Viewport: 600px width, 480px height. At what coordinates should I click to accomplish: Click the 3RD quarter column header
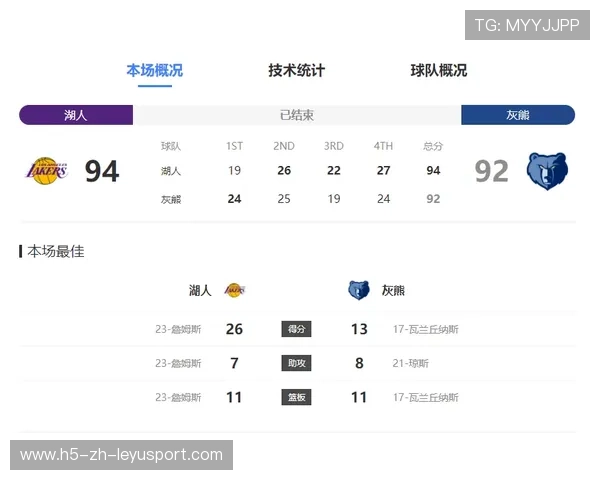pyautogui.click(x=334, y=146)
